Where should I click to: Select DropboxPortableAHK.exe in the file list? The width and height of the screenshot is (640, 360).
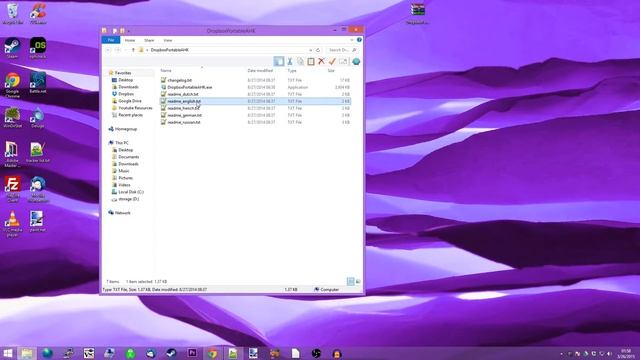click(x=190, y=87)
